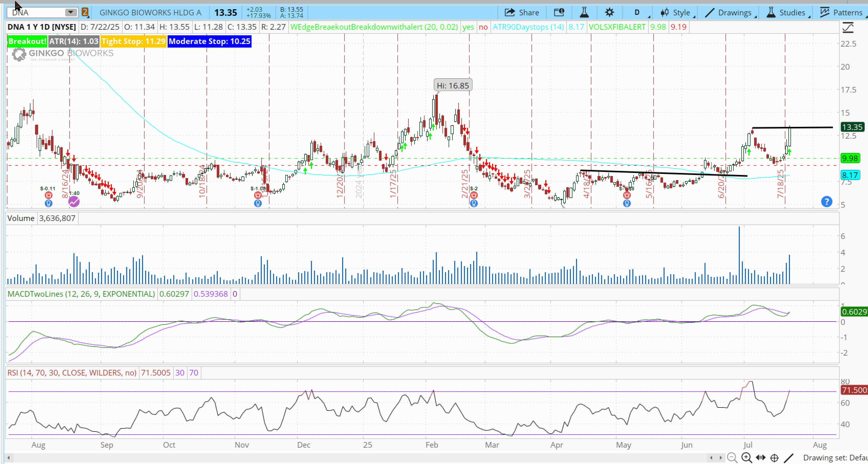Click the small right step arrow near zoom
Screen dimensions: 868x464
(721, 458)
